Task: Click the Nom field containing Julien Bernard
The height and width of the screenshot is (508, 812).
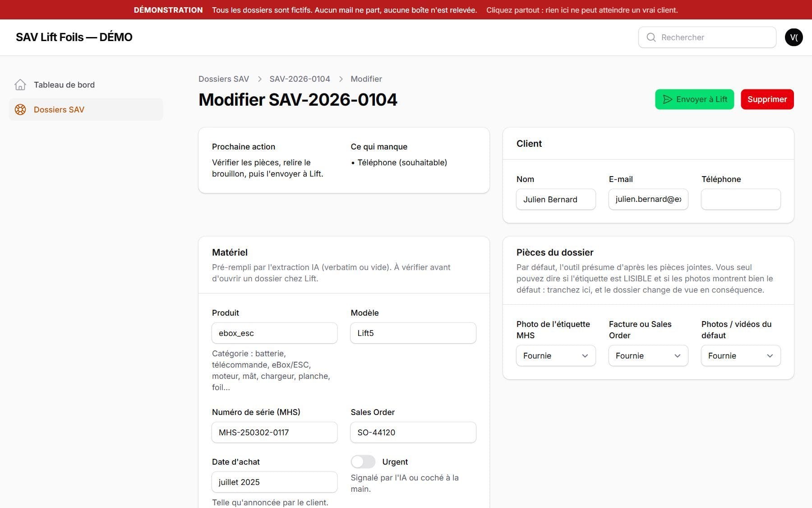Action: [556, 200]
